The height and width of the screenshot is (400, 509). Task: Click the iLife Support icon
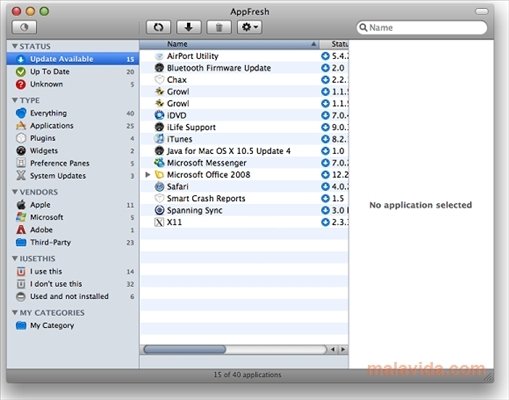click(159, 127)
